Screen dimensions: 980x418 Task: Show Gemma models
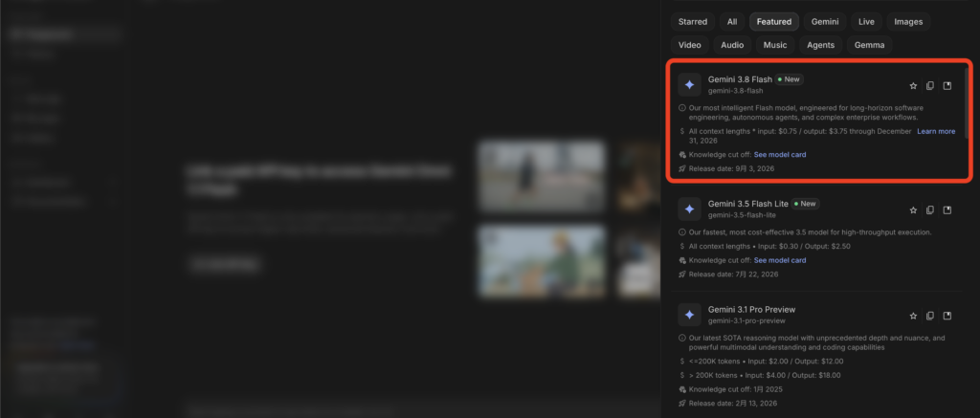(x=869, y=45)
